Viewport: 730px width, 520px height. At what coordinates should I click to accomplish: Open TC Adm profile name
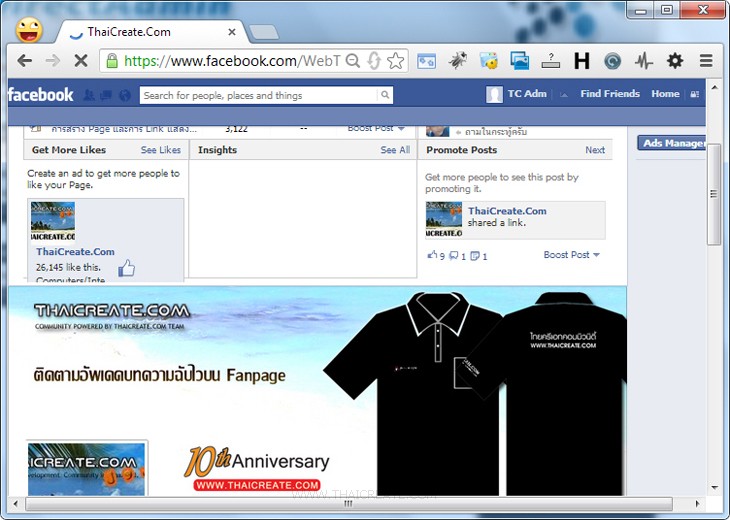[527, 94]
